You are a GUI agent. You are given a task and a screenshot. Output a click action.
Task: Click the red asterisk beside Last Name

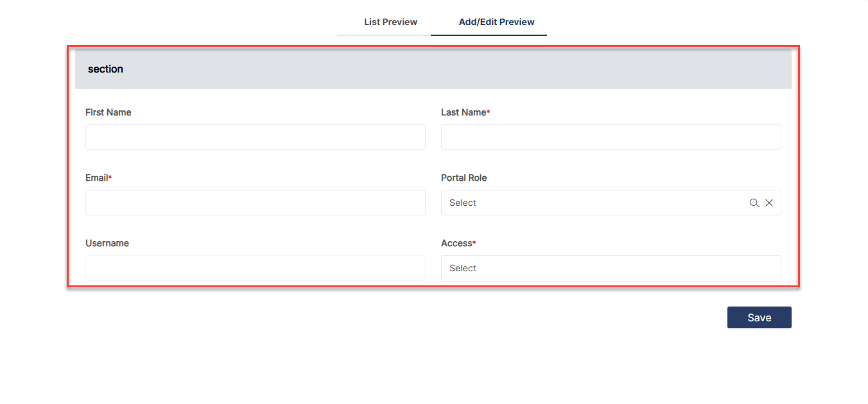(488, 112)
